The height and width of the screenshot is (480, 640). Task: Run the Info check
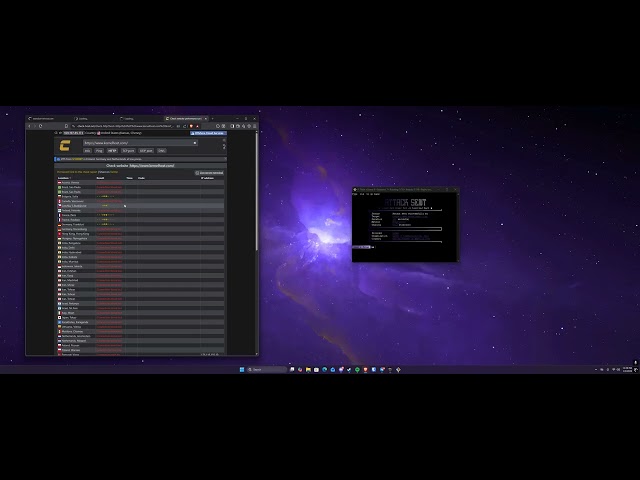(x=87, y=151)
